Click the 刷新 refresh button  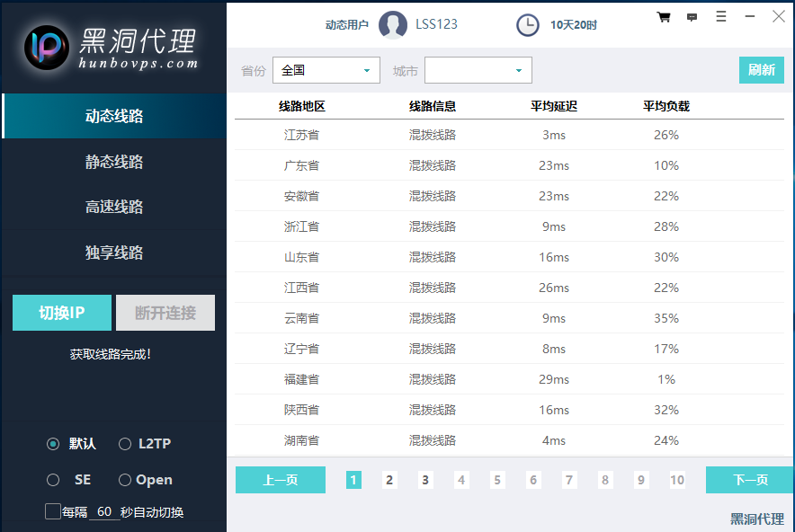pyautogui.click(x=761, y=70)
